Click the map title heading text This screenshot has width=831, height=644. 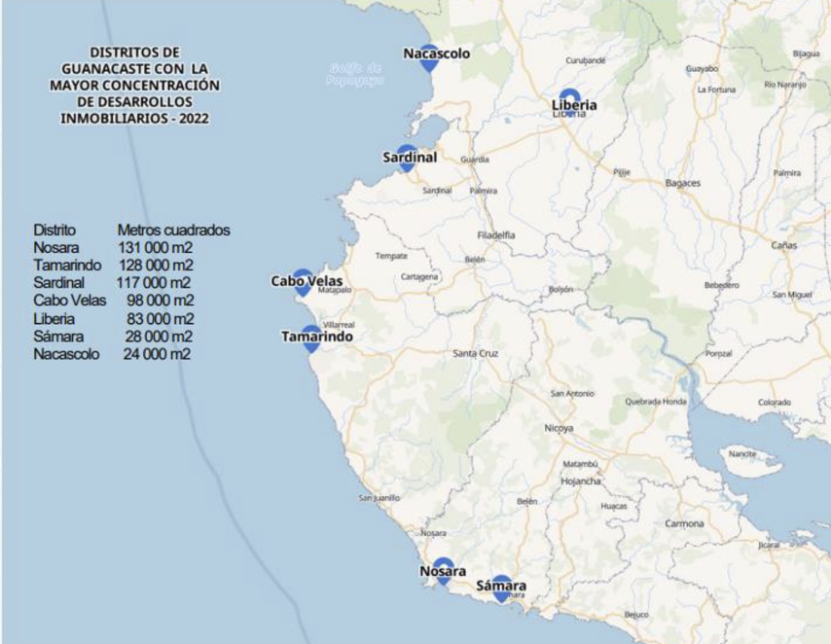tap(135, 85)
